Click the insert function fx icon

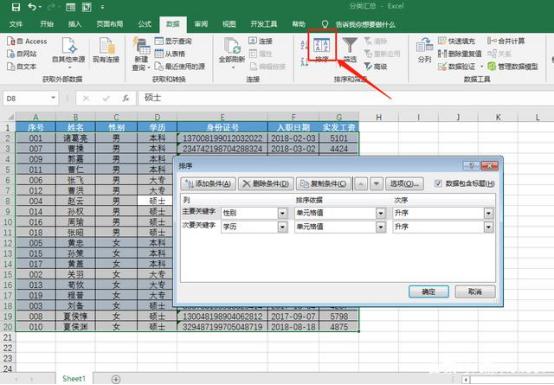[x=126, y=99]
